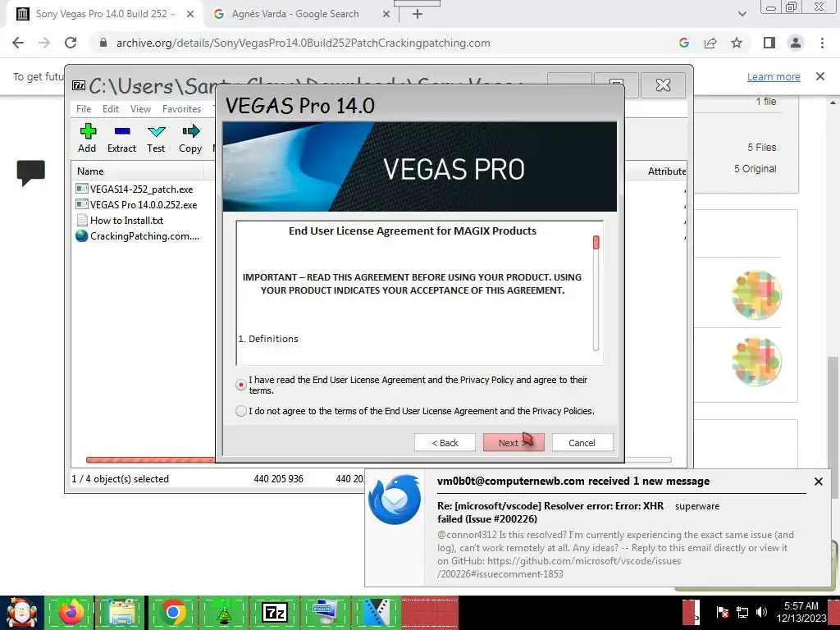Click the upper colorful reviewer avatar thumbnail
This screenshot has height=630, width=840.
(756, 295)
